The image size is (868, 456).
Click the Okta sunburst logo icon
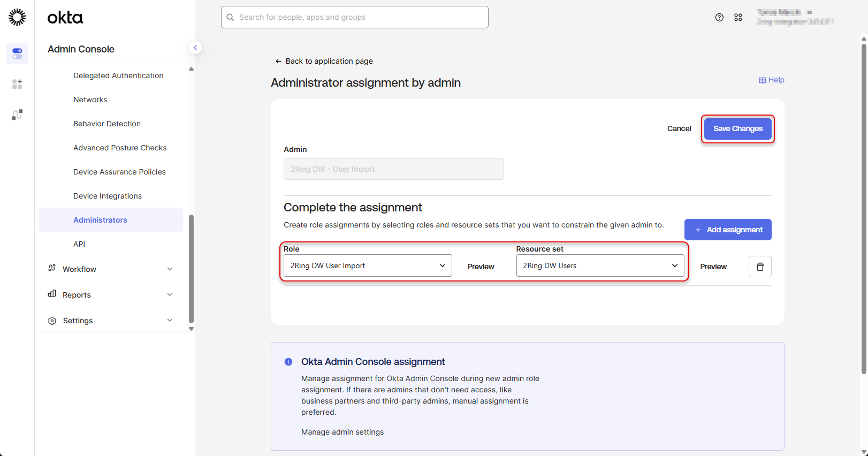[x=17, y=17]
